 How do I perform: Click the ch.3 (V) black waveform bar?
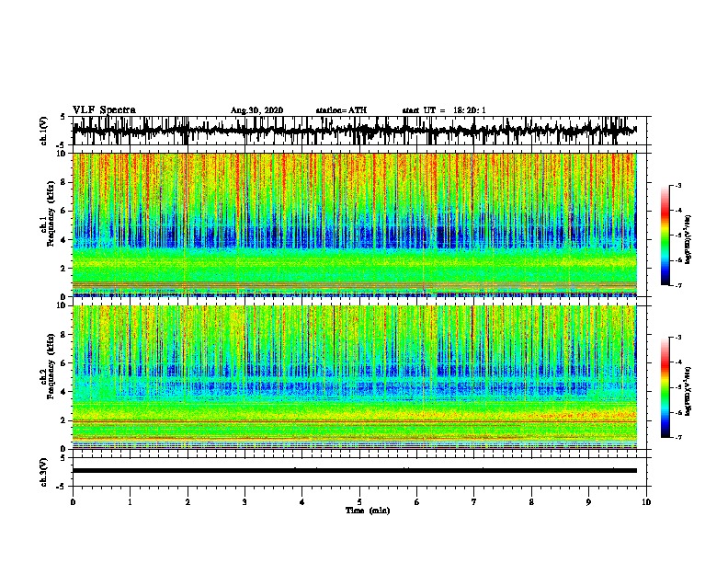pos(354,471)
